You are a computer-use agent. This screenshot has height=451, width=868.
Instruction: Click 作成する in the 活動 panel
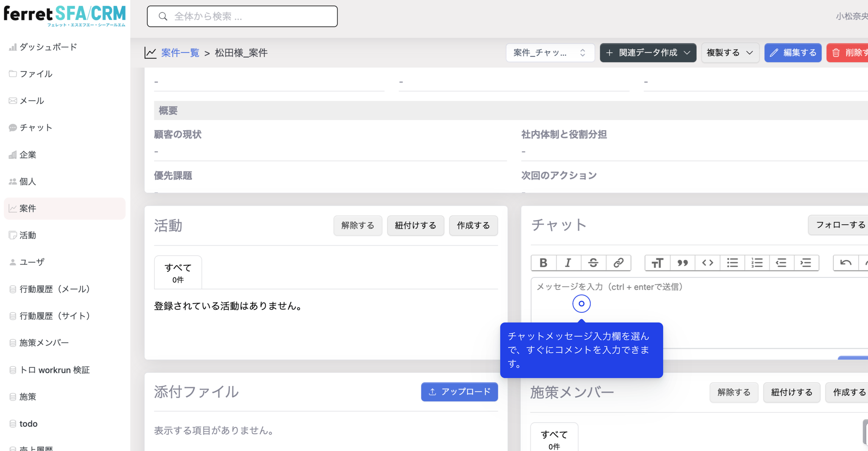coord(473,225)
